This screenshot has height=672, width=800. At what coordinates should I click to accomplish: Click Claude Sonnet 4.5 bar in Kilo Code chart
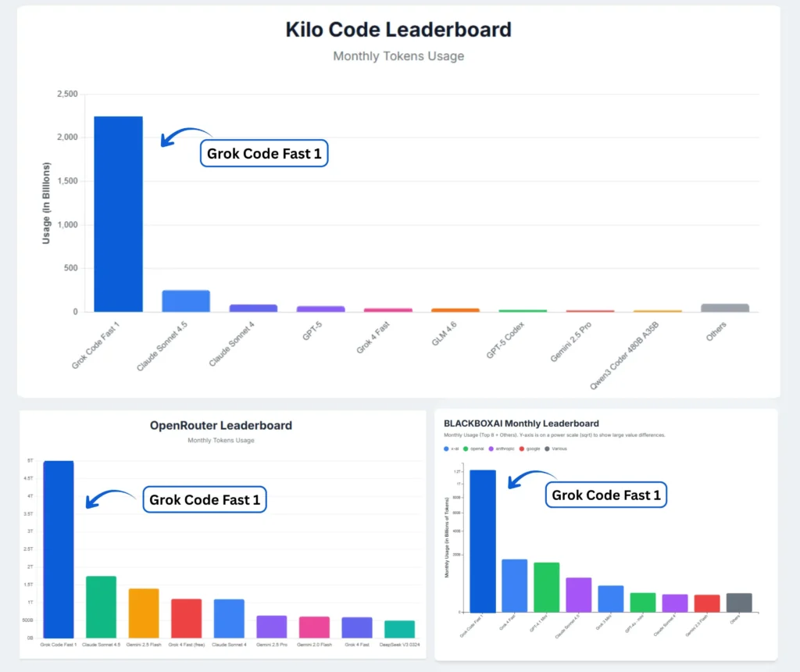click(186, 301)
